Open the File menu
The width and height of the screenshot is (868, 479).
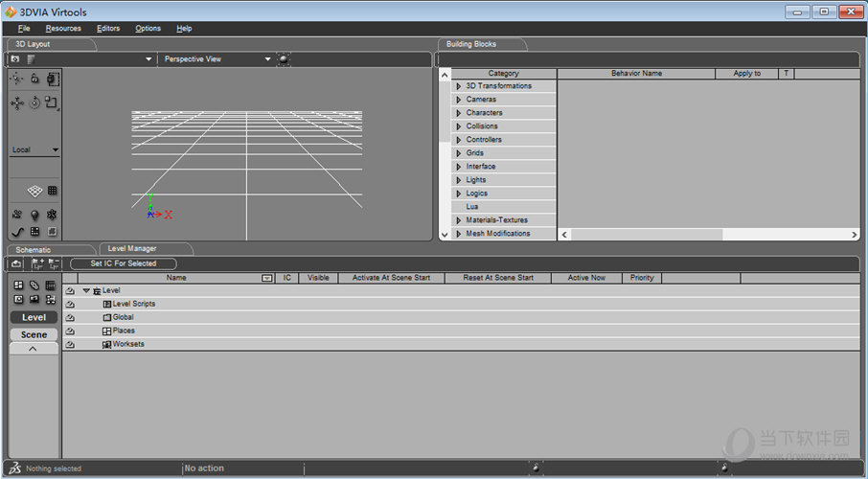24,28
